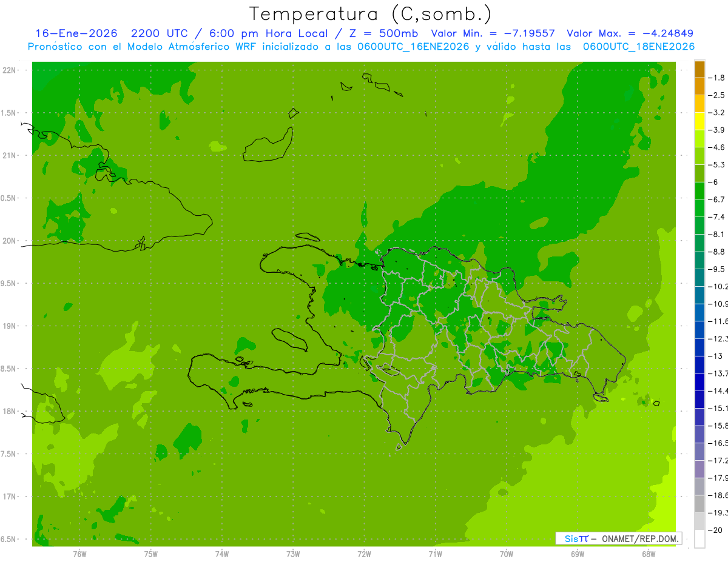728x562 pixels.
Task: Click the "-7.4" colorbar label
Action: (716, 217)
